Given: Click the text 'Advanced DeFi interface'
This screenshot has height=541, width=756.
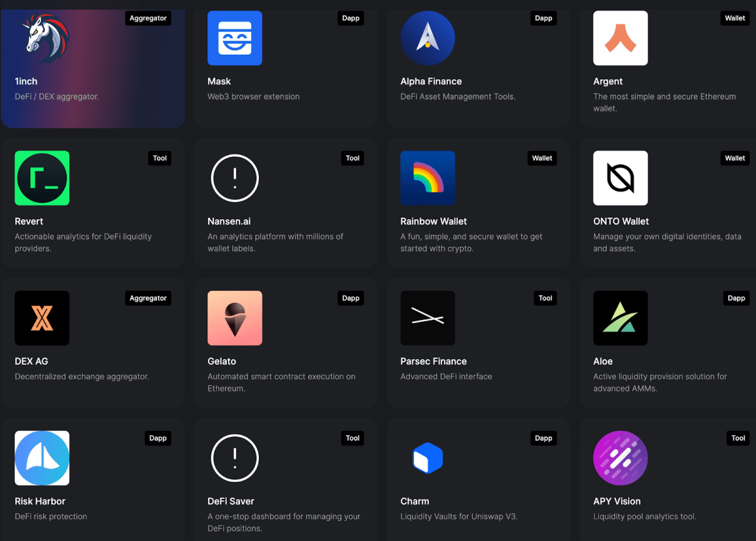Looking at the screenshot, I should [x=447, y=376].
